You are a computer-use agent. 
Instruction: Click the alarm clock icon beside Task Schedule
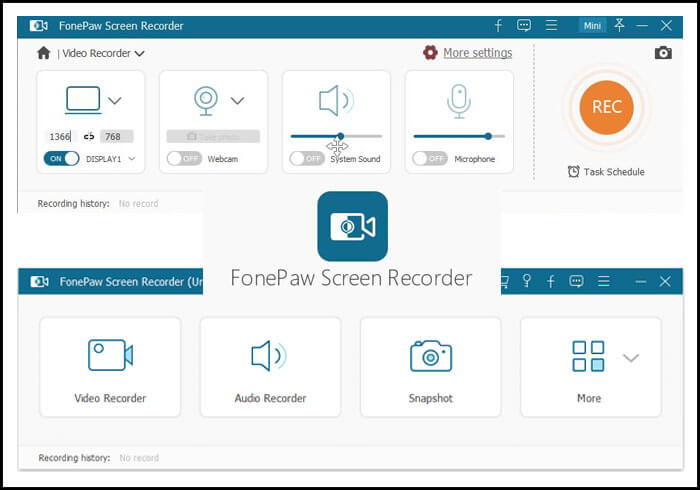tap(574, 172)
